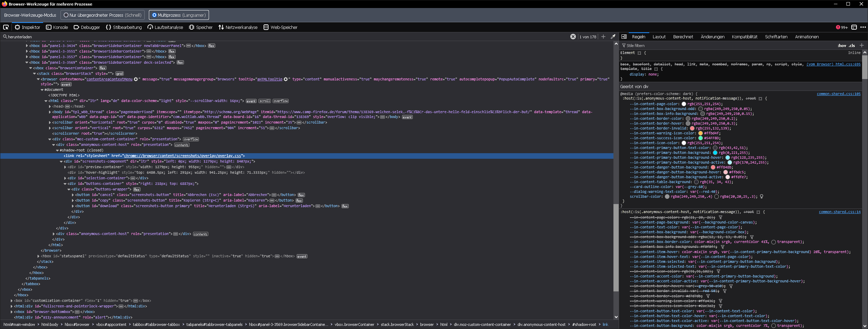Collapse the #document node
The height and width of the screenshot is (329, 868).
click(42, 90)
